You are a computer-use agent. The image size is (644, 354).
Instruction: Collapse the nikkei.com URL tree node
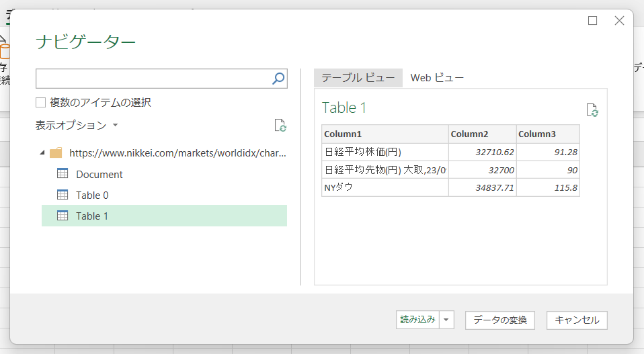coord(42,153)
